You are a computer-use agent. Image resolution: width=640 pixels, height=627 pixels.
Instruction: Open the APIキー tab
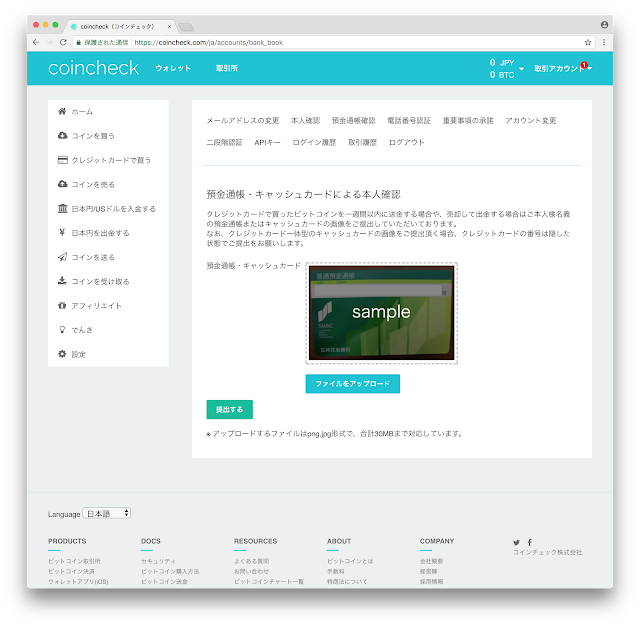(x=267, y=142)
